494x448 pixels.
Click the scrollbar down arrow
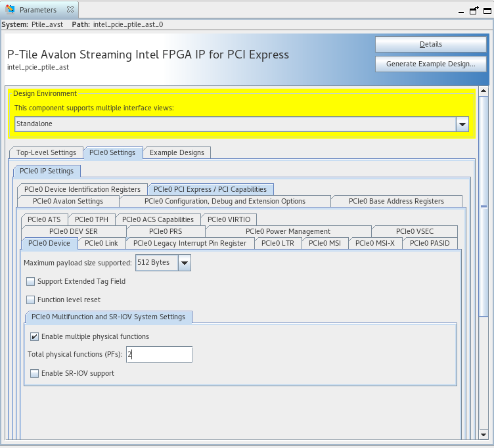click(x=483, y=435)
